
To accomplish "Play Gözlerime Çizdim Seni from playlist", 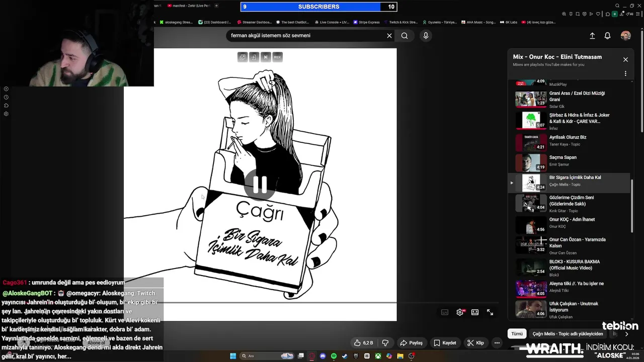I will click(x=570, y=204).
